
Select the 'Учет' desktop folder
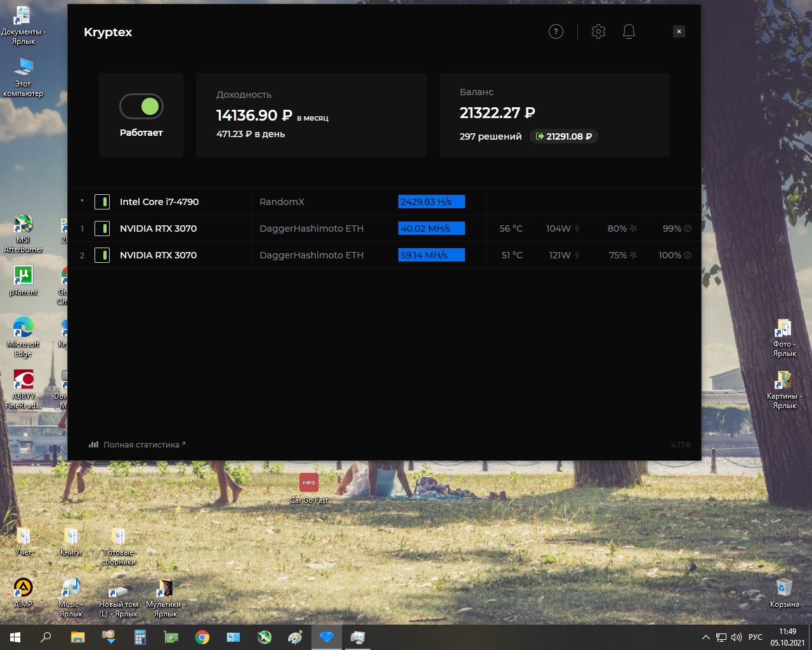(23, 541)
